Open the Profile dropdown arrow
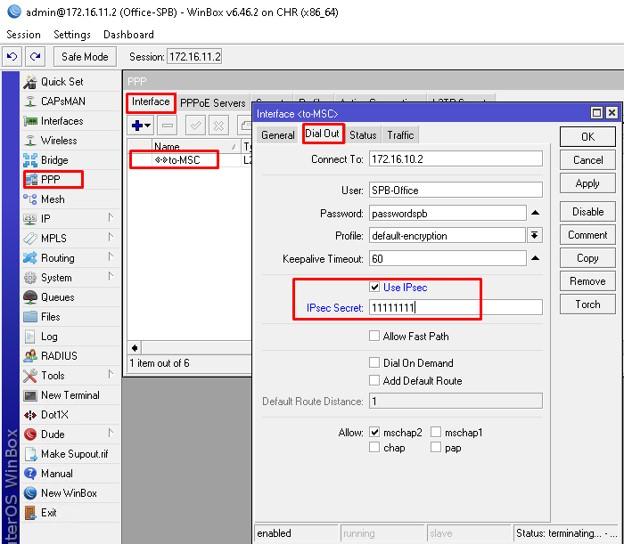624x544 pixels. click(x=534, y=236)
